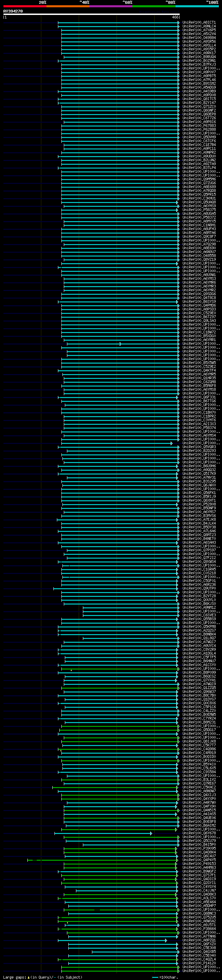Image resolution: width=222 pixels, height=980 pixels.
Task: Select UniRef100_A9RK17 label
Action: pyautogui.click(x=199, y=53)
